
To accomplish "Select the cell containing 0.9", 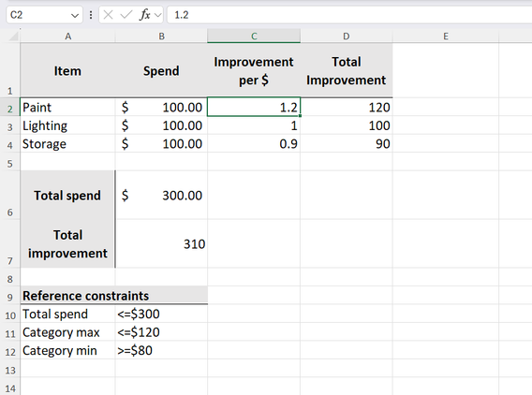I will click(x=254, y=144).
